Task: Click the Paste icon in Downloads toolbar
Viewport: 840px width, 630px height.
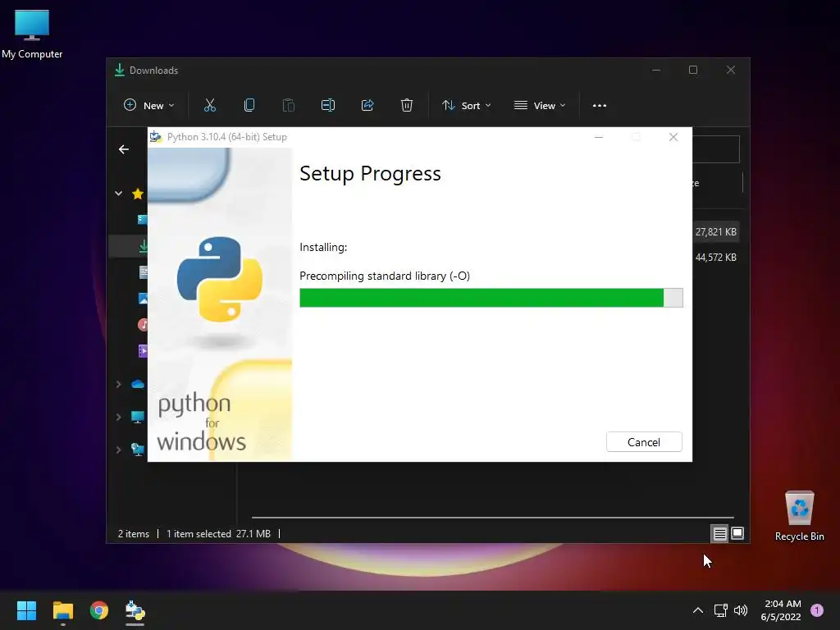Action: [288, 106]
